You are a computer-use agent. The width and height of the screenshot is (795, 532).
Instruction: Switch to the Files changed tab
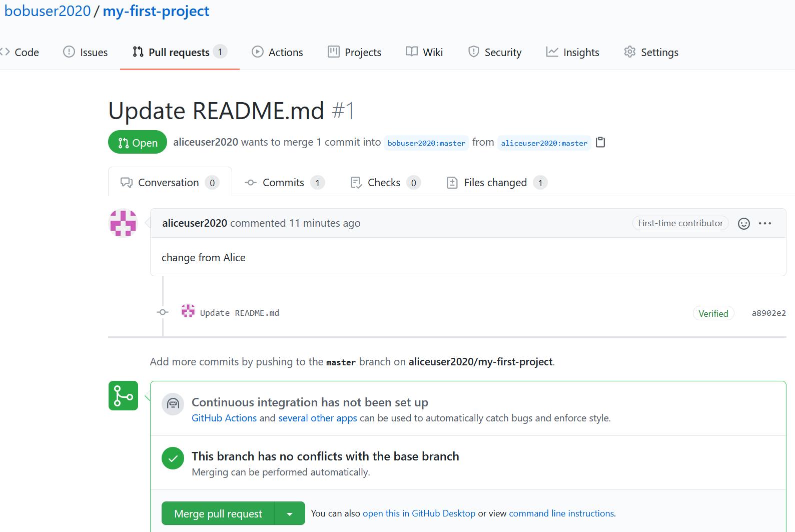(x=495, y=183)
